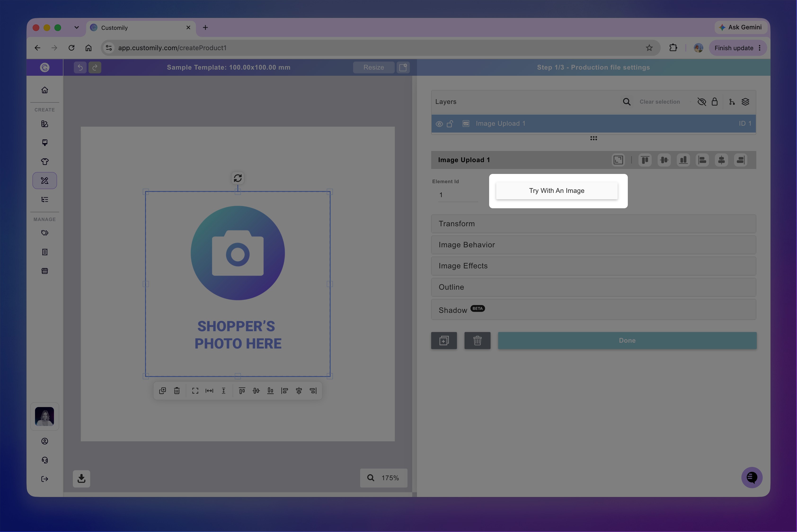Click the Customily browser tab
797x532 pixels.
(x=141, y=28)
